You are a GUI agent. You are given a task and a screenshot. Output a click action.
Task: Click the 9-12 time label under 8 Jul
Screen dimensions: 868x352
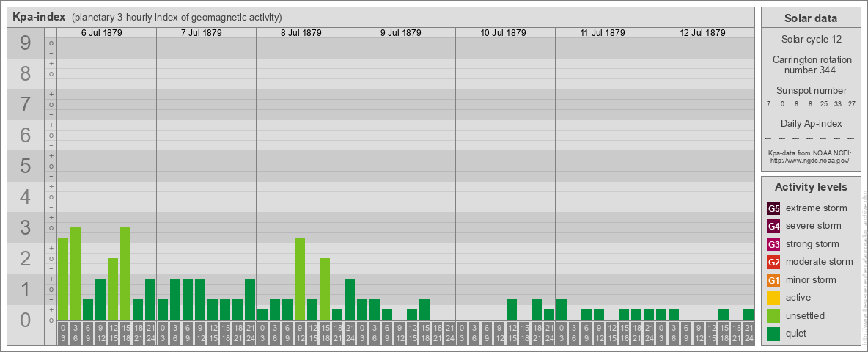pyautogui.click(x=300, y=333)
